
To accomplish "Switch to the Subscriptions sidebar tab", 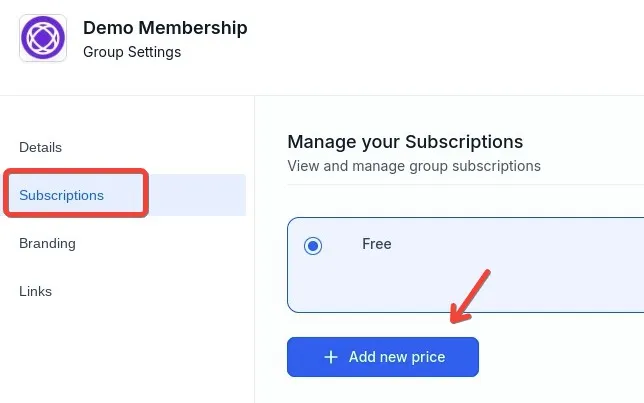I will click(x=61, y=195).
